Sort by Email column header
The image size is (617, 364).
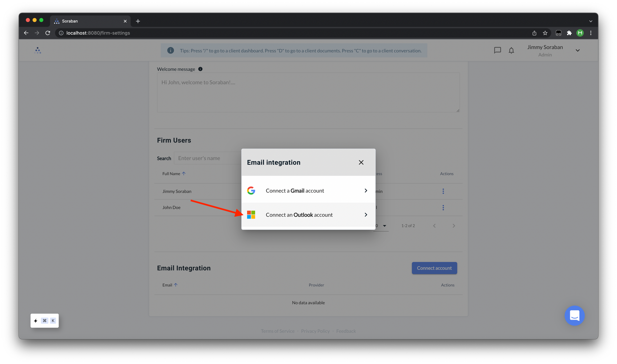click(170, 285)
